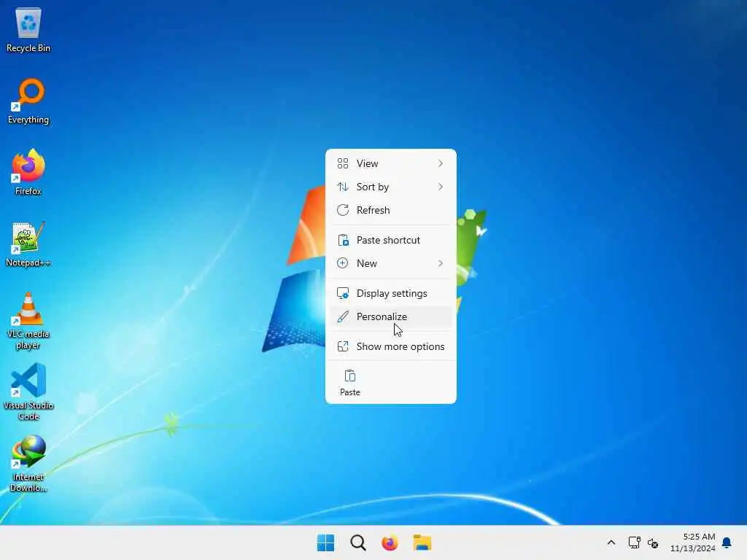Viewport: 747px width, 560px height.
Task: Open the Windows Start button on taskbar
Action: coord(326,542)
